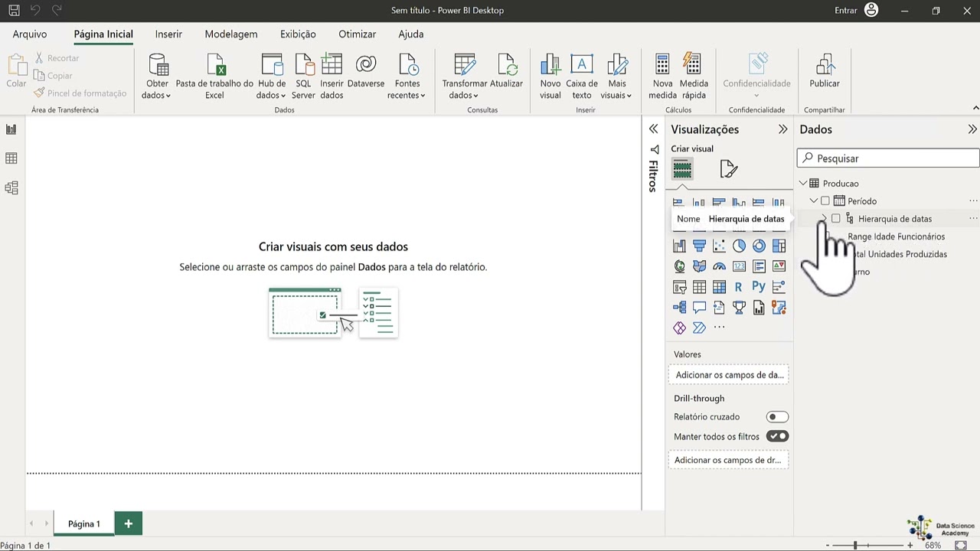Viewport: 980px width, 551px height.
Task: Select the KPI visual
Action: point(779,266)
